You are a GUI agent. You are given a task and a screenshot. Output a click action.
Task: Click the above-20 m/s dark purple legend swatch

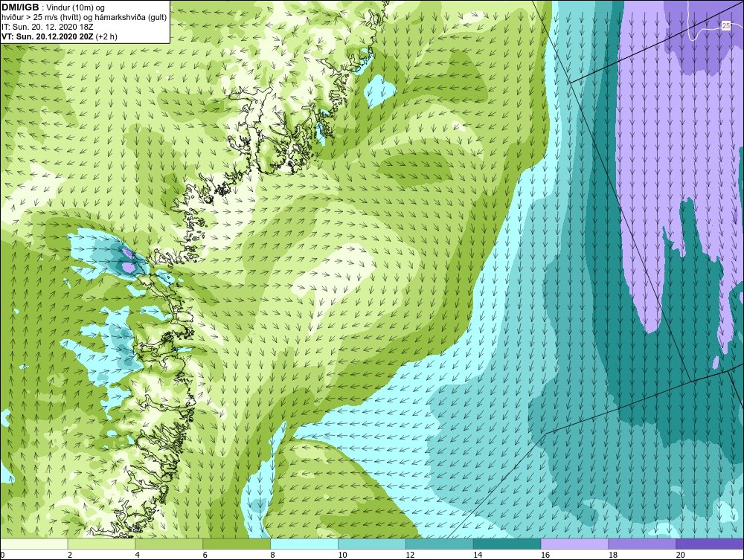pyautogui.click(x=710, y=544)
